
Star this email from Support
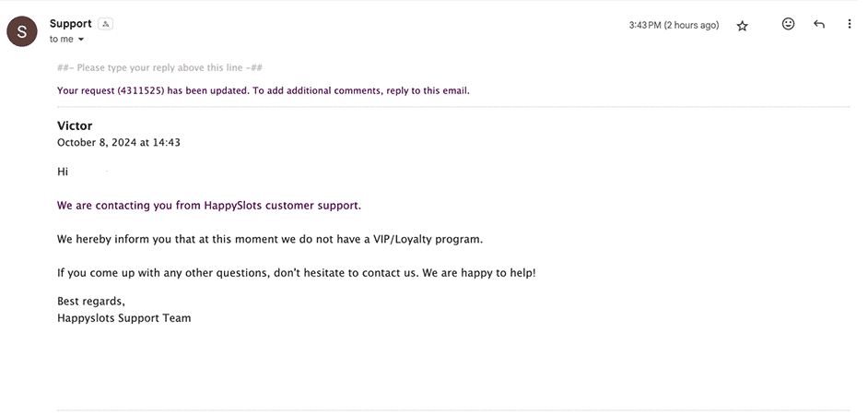pos(742,26)
